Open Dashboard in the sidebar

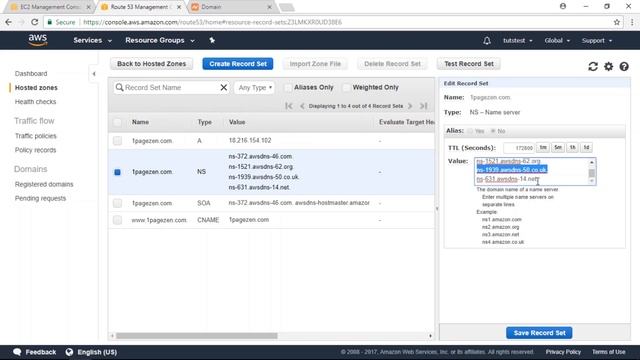coord(31,74)
